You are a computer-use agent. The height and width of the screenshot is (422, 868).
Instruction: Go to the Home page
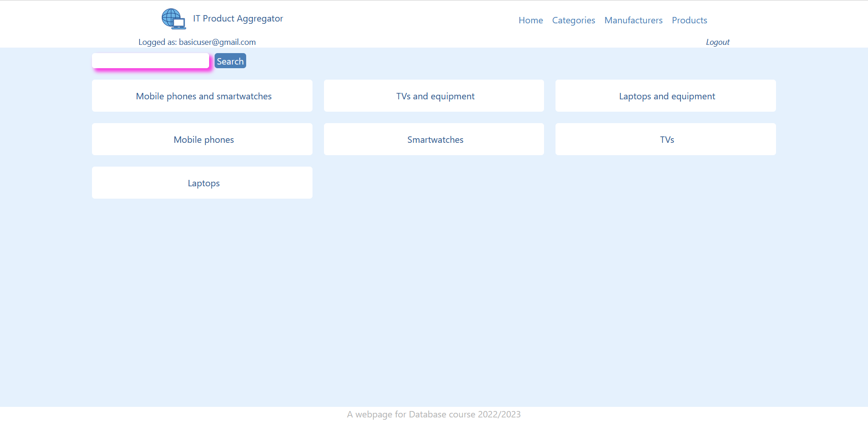[530, 20]
